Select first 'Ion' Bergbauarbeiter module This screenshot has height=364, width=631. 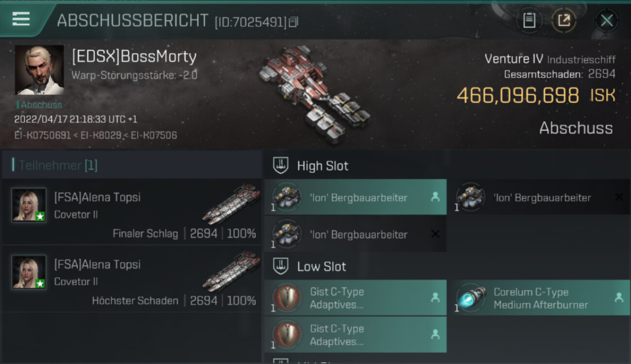[x=355, y=197]
